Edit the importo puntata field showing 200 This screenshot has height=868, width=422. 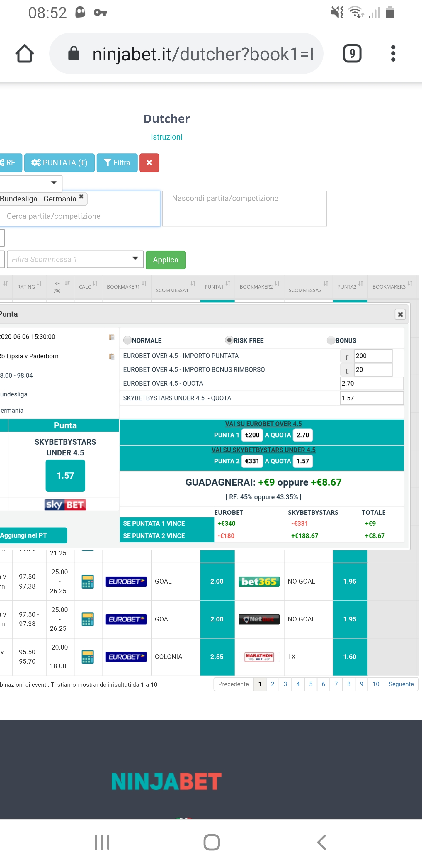pyautogui.click(x=373, y=356)
